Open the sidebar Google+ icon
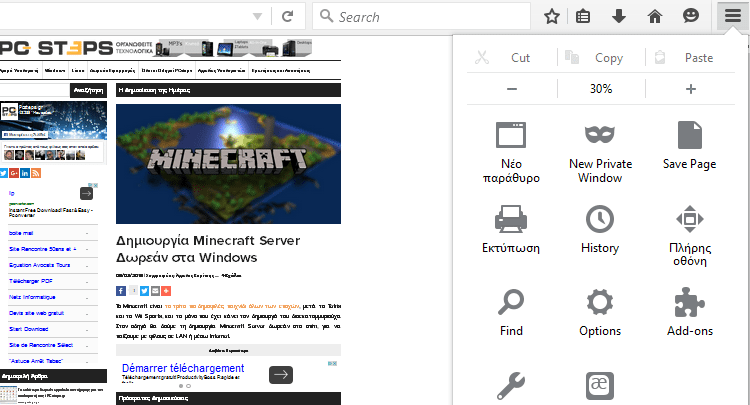 pyautogui.click(x=14, y=173)
